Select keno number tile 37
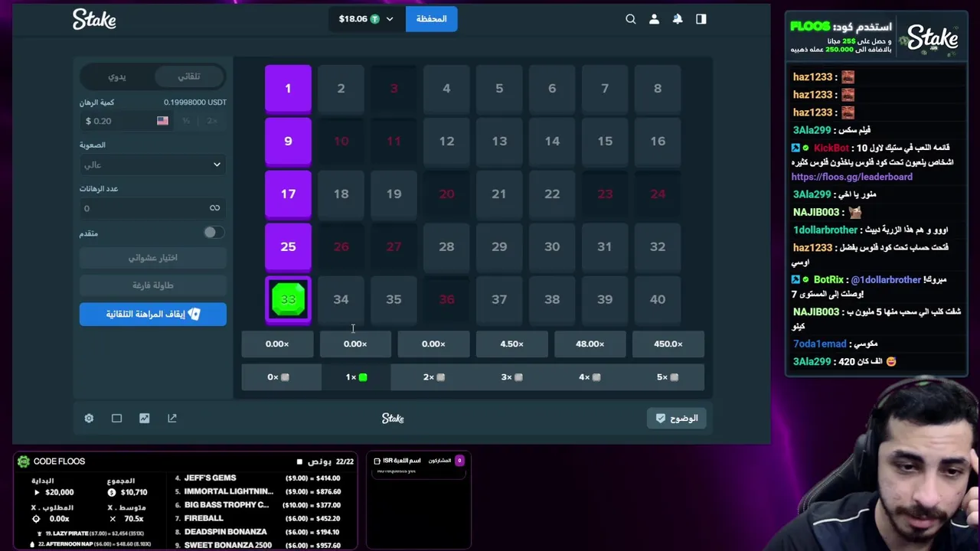The width and height of the screenshot is (980, 551). [x=499, y=299]
